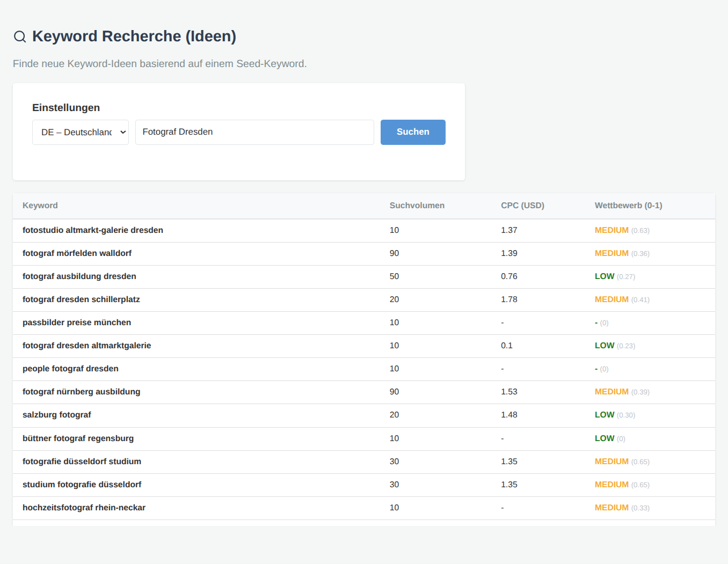
Task: Open the keyword fotograf ausbildung dresden
Action: click(x=79, y=276)
